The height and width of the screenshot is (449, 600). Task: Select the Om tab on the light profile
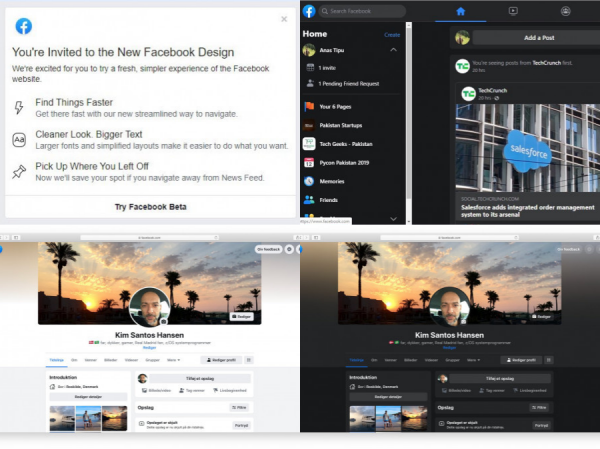click(x=74, y=360)
